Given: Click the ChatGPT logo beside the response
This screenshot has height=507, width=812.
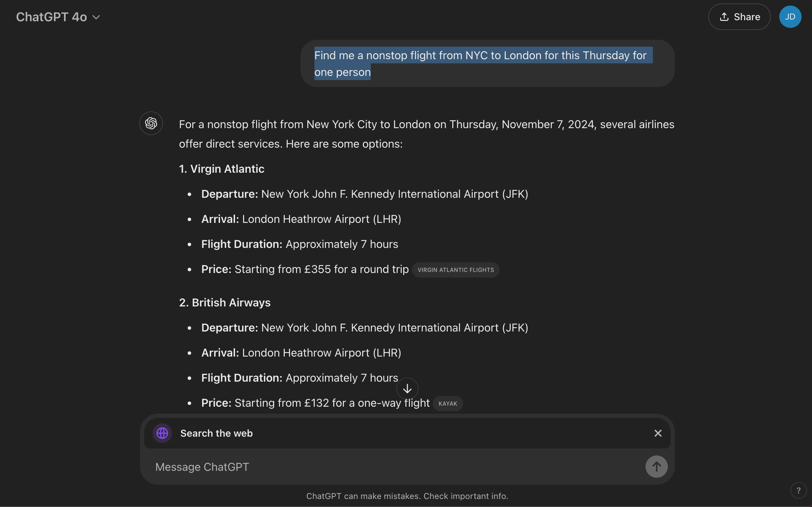Looking at the screenshot, I should coord(151,123).
